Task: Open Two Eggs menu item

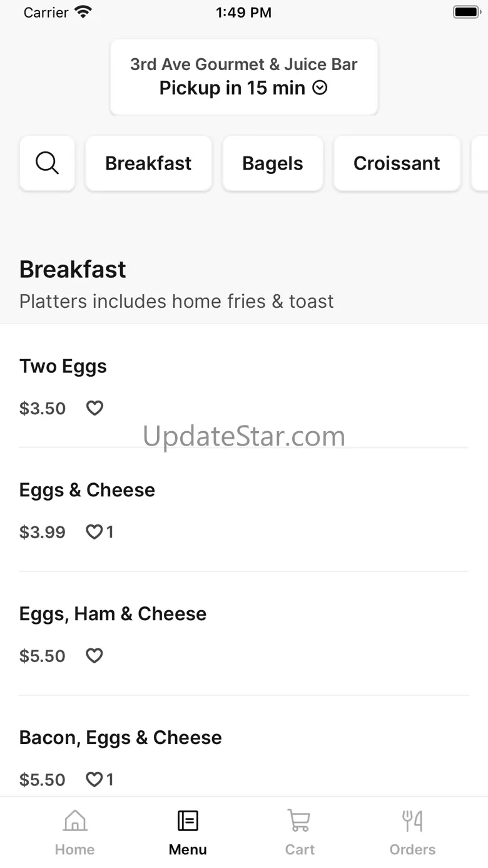Action: 63,366
